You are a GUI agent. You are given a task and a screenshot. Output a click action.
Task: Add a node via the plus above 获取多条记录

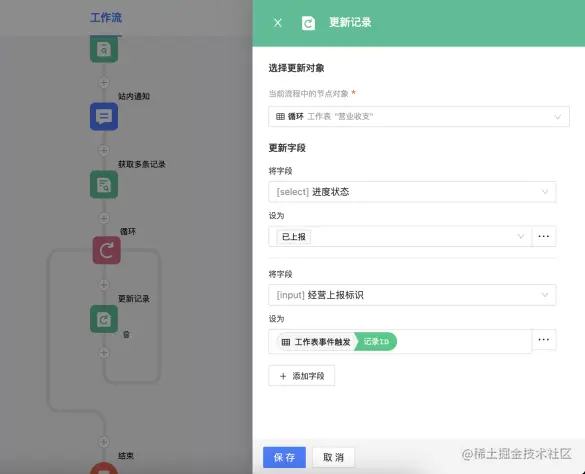pos(104,150)
